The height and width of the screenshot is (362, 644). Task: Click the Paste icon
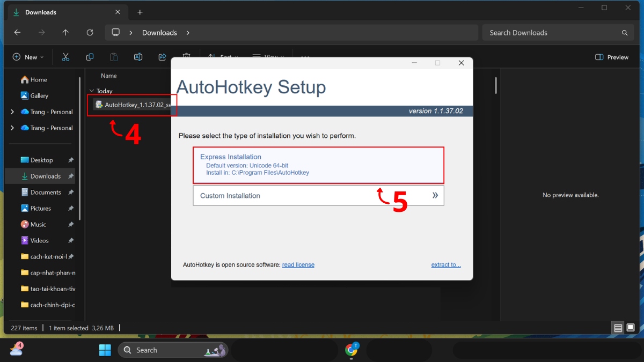point(114,57)
